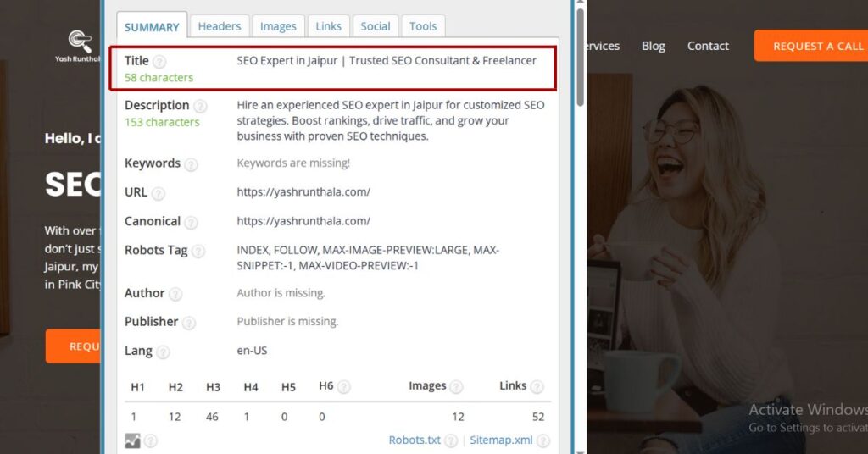The image size is (868, 454).
Task: Click the help icon next to Canonical
Action: [191, 222]
